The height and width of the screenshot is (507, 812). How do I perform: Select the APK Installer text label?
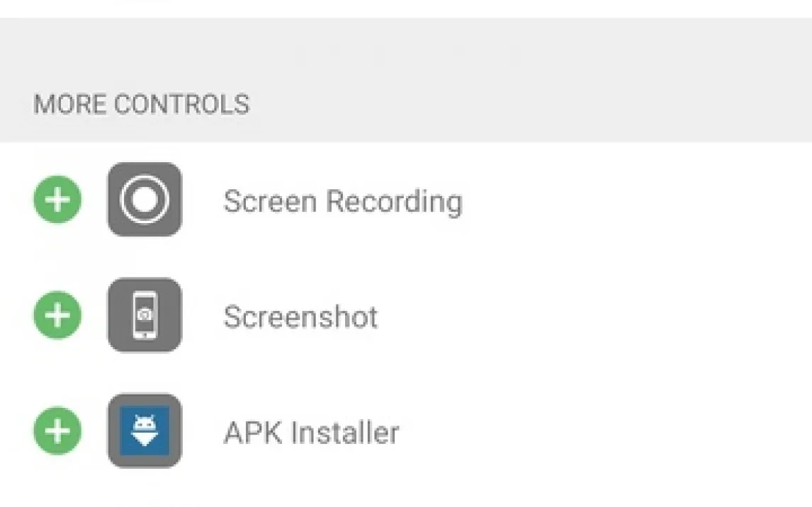pos(311,432)
